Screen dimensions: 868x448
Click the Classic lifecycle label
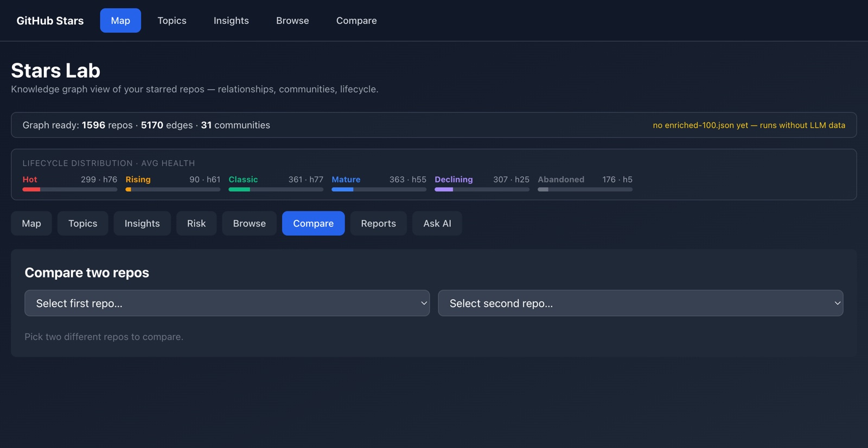(x=243, y=179)
